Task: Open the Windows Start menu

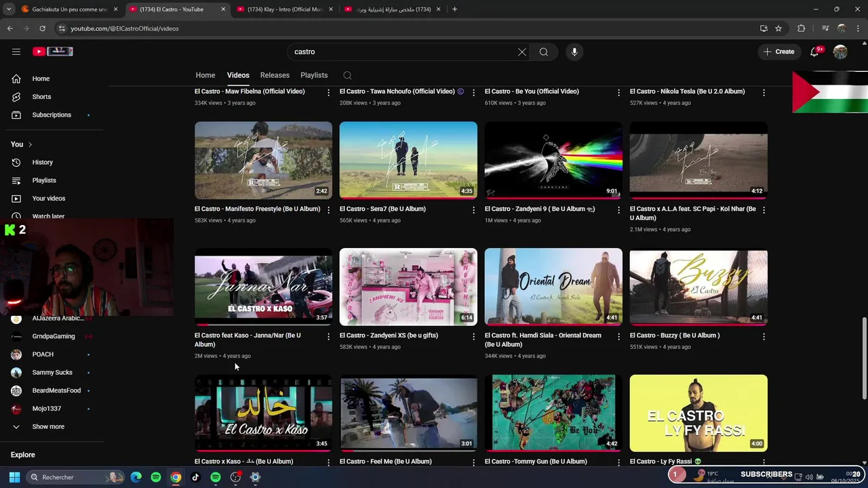Action: point(14,477)
